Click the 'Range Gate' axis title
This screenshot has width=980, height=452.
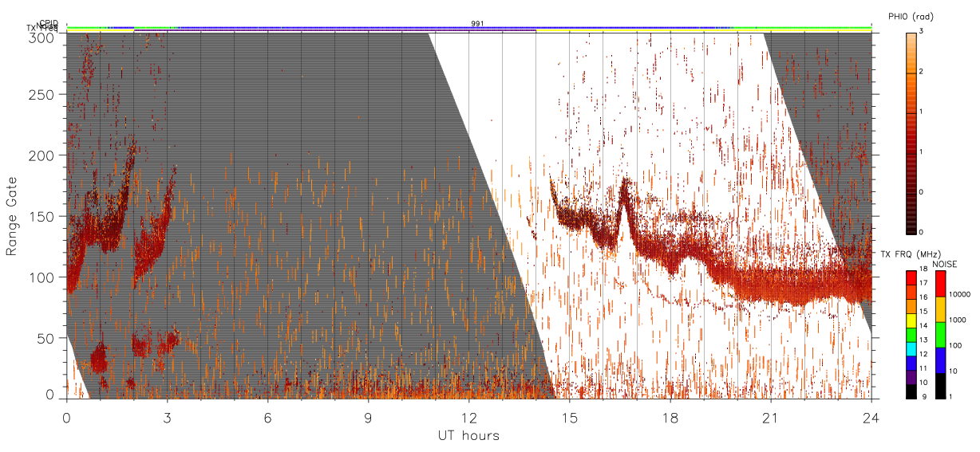(12, 216)
